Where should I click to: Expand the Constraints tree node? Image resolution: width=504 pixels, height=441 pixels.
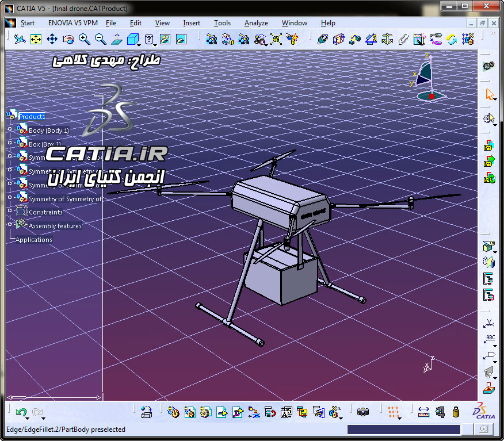(10, 210)
